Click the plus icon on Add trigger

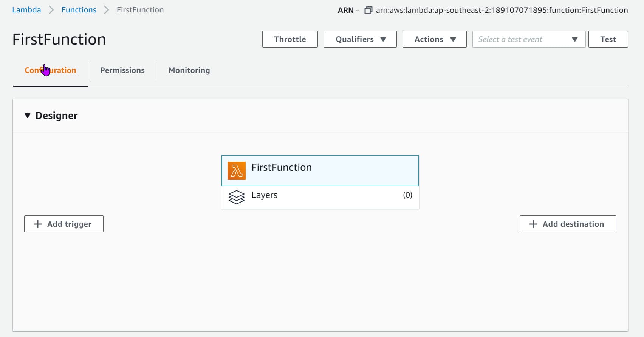tap(38, 224)
